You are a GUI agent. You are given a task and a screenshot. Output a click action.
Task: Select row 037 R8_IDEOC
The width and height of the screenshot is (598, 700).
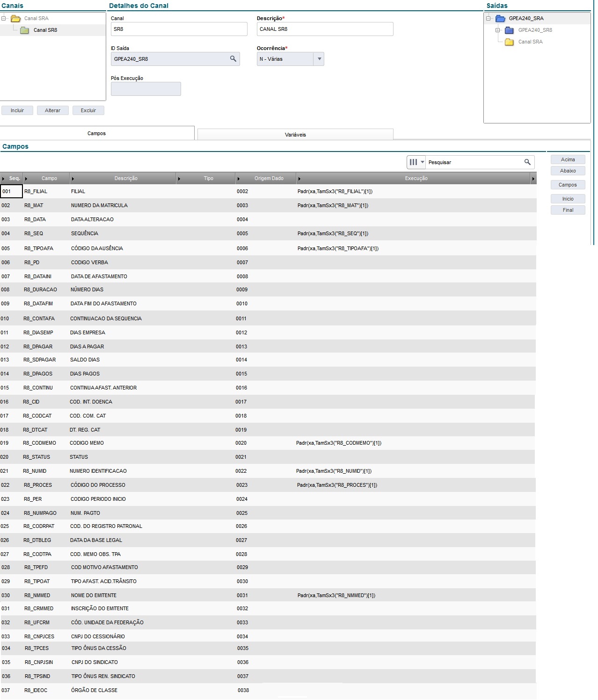pyautogui.click(x=268, y=690)
